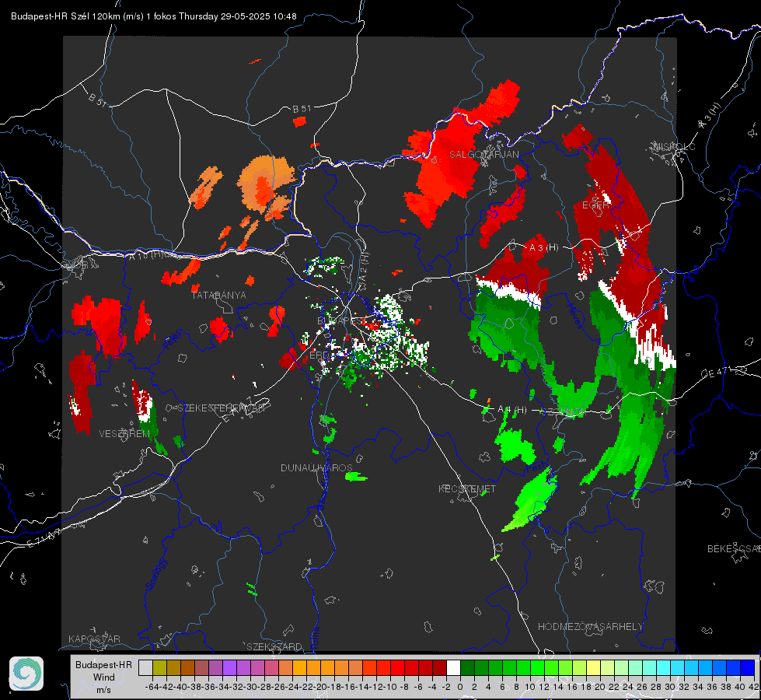Pick the darkest green swatch next to white
This screenshot has height=700, width=761.
467,667
